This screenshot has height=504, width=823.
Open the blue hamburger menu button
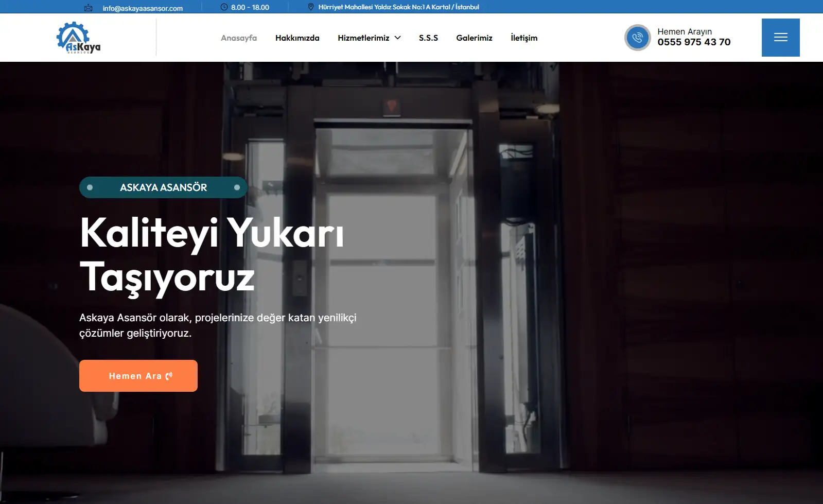pos(780,38)
